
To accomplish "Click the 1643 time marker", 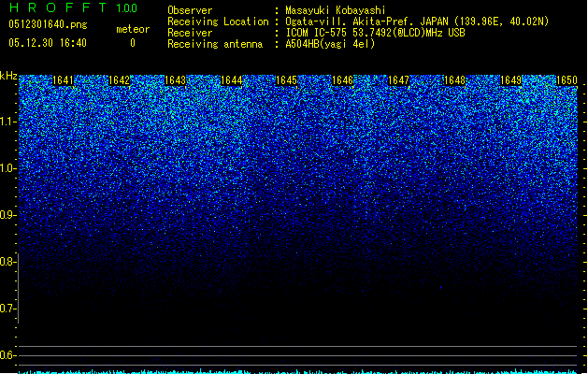I will pyautogui.click(x=175, y=80).
